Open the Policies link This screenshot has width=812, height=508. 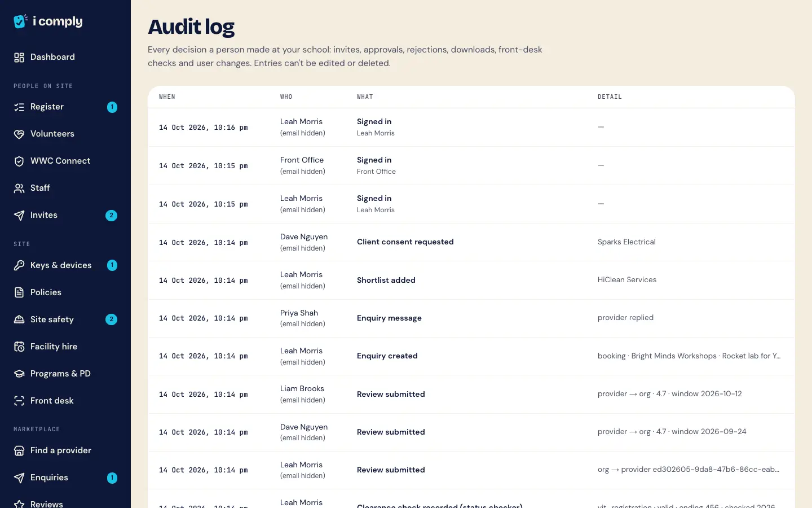point(65,292)
